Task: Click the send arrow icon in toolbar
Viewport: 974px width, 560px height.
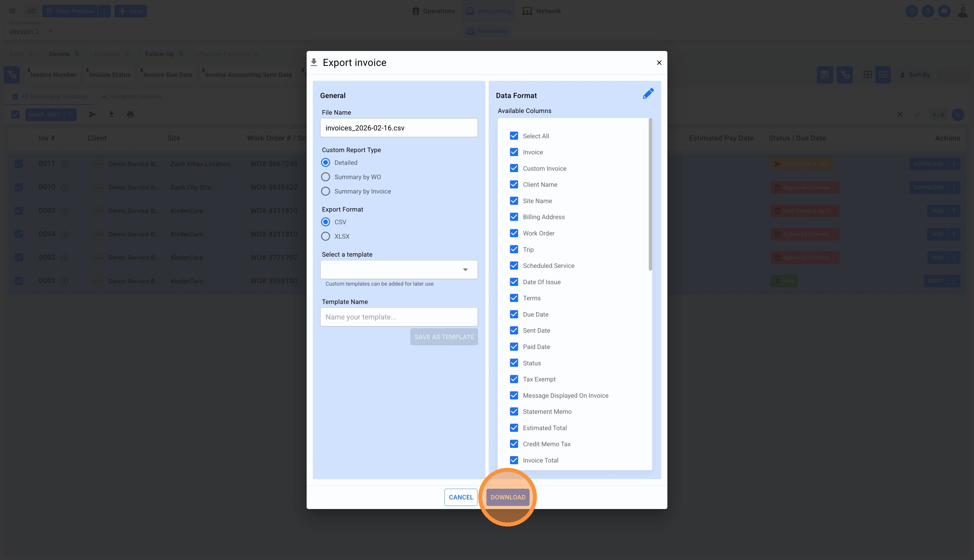Action: tap(92, 115)
